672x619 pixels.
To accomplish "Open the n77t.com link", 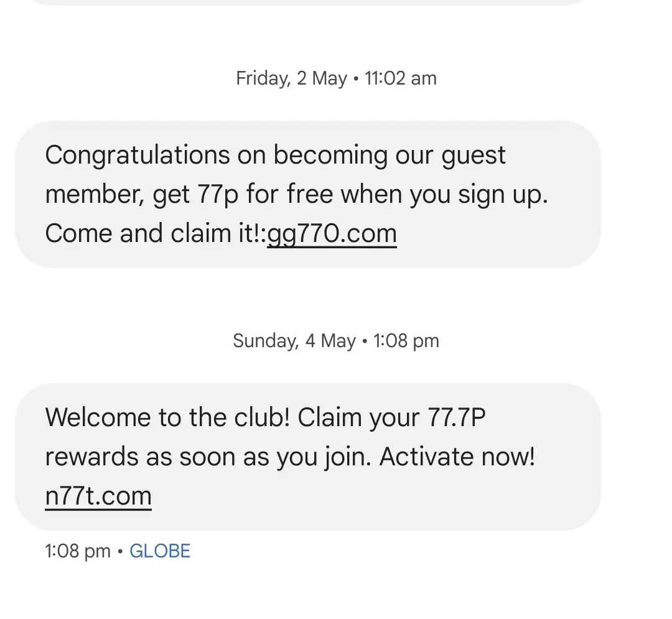I will 98,496.
